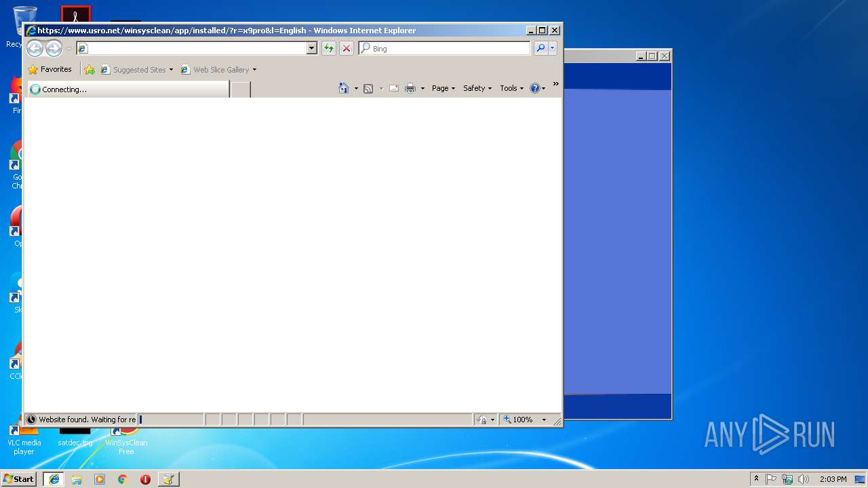Click the WinSysClean taskbar icon
The width and height of the screenshot is (868, 488).
point(168,479)
